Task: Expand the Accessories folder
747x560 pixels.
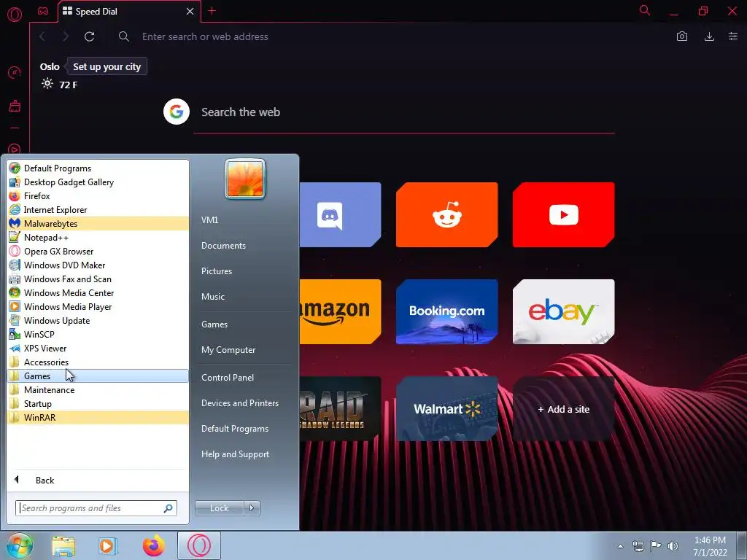Action: click(x=98, y=362)
